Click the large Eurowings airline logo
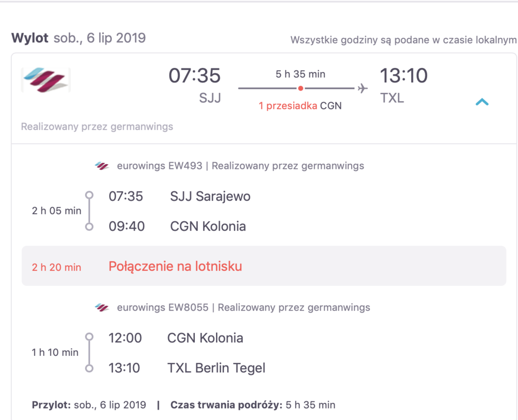 point(46,80)
